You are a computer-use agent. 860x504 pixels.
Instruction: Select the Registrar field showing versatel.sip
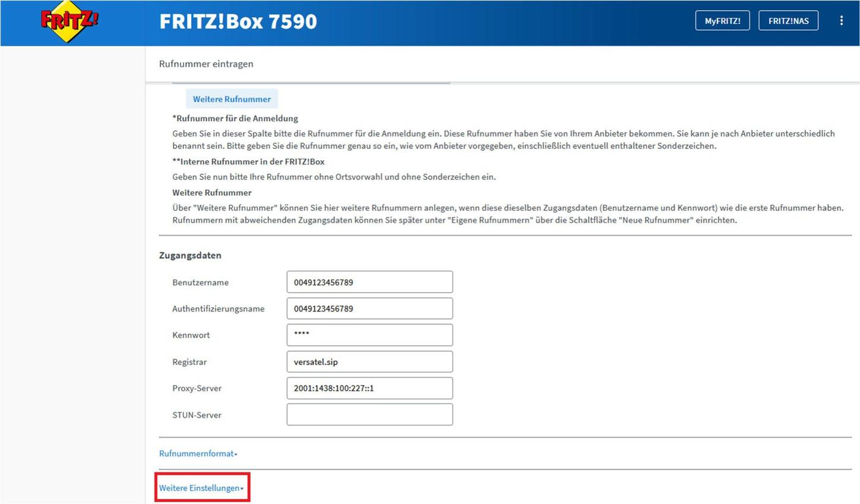[x=369, y=361]
